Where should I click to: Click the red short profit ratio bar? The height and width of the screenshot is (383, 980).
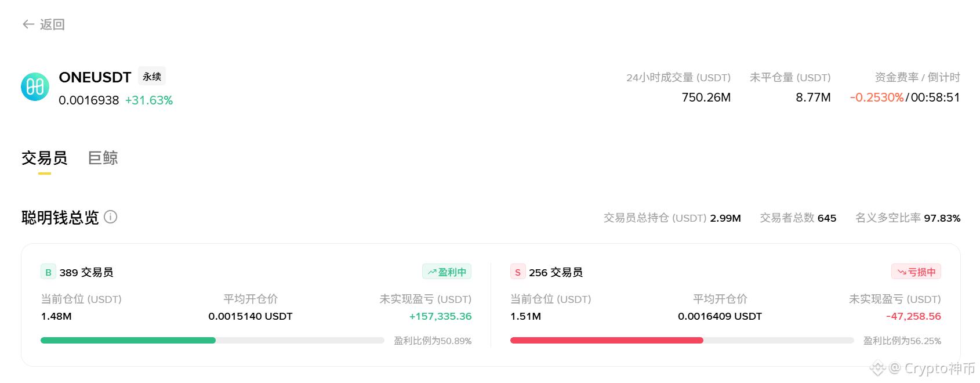607,341
